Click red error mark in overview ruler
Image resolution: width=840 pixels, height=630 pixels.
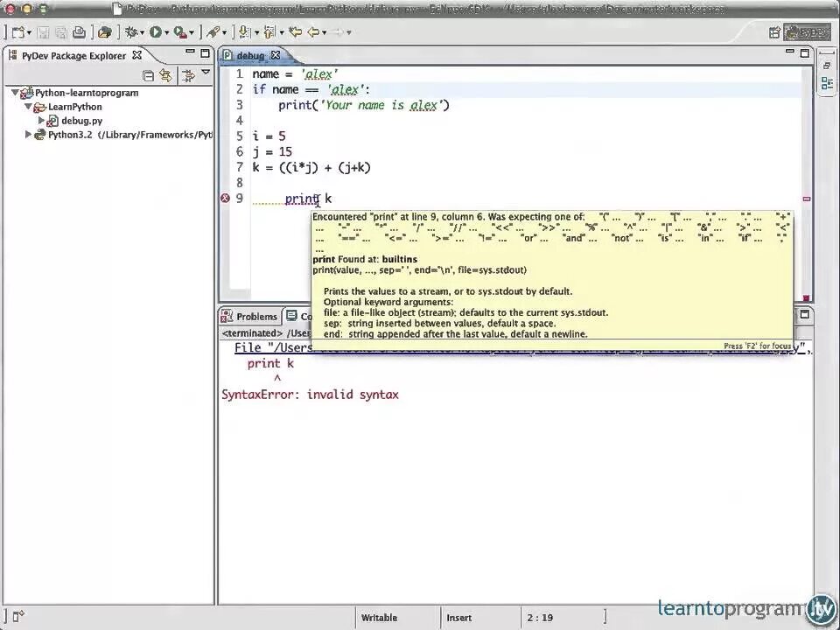(806, 199)
